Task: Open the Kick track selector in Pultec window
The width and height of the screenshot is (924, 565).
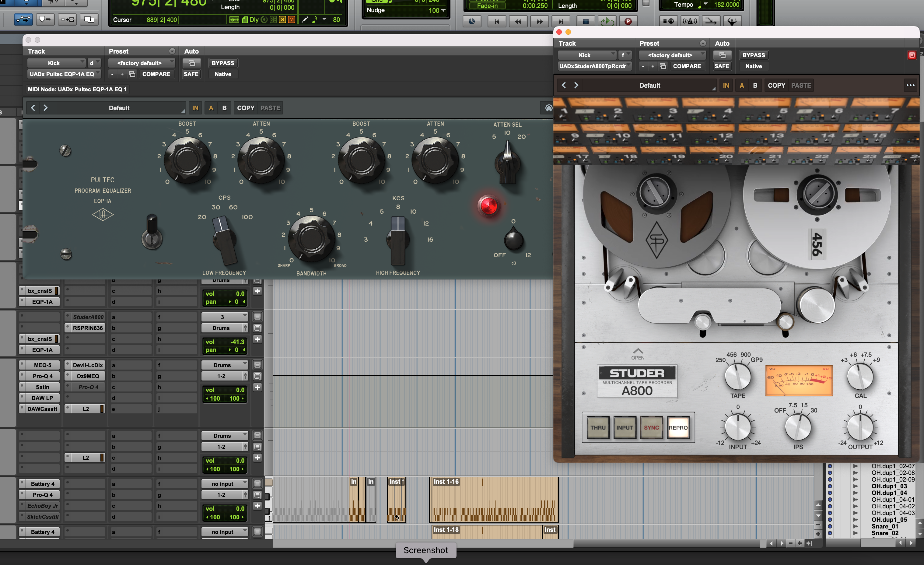Action: 57,63
